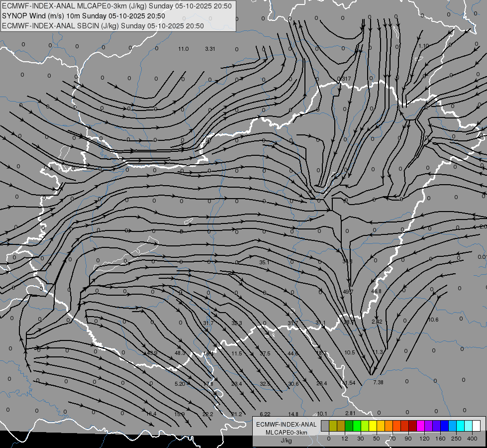487x448 pixels.
Task: Click the map value 3.31
Action: 210,49
